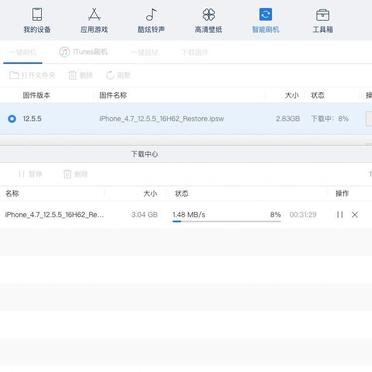
Task: Click download center 操作 column header
Action: [x=342, y=194]
